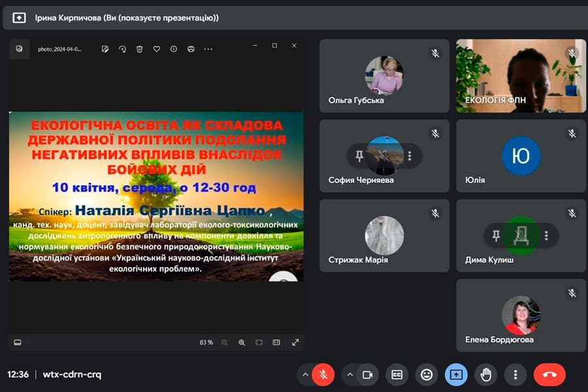Click the red leave call button
This screenshot has width=588, height=392.
(x=549, y=374)
